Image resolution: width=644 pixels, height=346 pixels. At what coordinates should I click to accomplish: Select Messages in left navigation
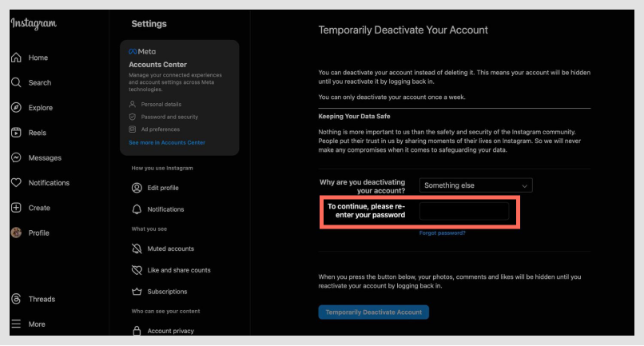tap(45, 157)
